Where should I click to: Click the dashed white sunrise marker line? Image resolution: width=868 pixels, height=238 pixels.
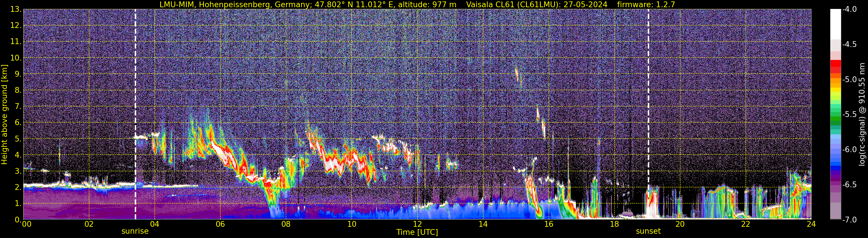coord(135,114)
